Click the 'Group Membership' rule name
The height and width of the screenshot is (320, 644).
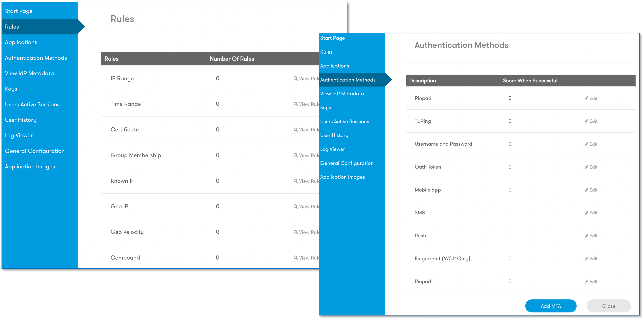[x=136, y=155]
